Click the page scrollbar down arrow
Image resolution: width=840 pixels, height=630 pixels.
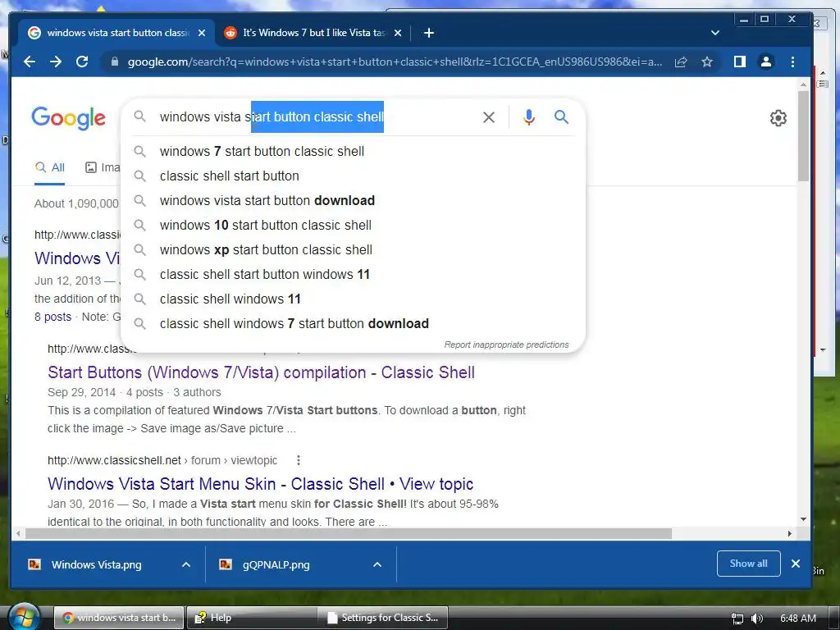click(x=803, y=519)
